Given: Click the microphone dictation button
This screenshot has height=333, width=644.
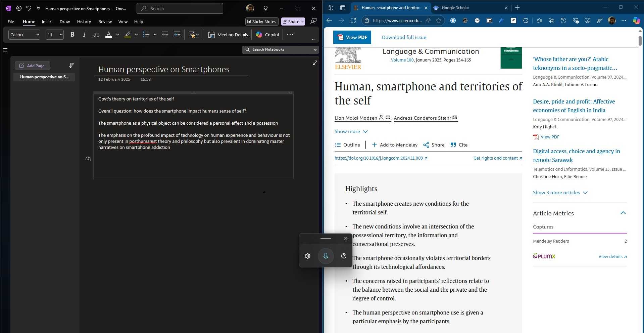Looking at the screenshot, I should [326, 256].
